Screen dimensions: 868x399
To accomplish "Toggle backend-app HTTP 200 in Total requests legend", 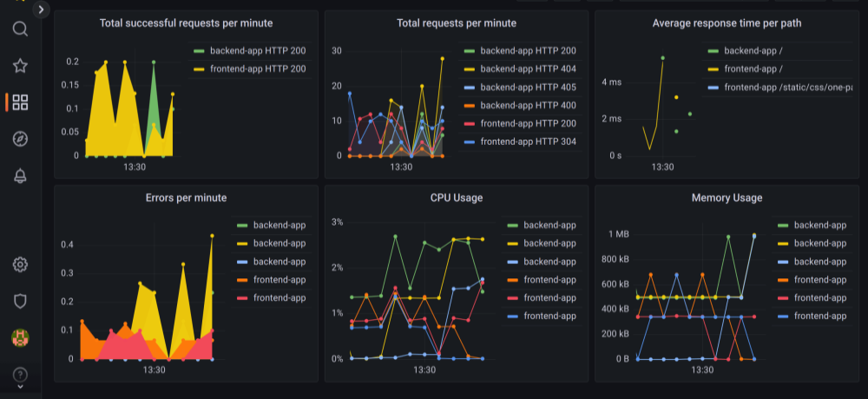I will [528, 51].
